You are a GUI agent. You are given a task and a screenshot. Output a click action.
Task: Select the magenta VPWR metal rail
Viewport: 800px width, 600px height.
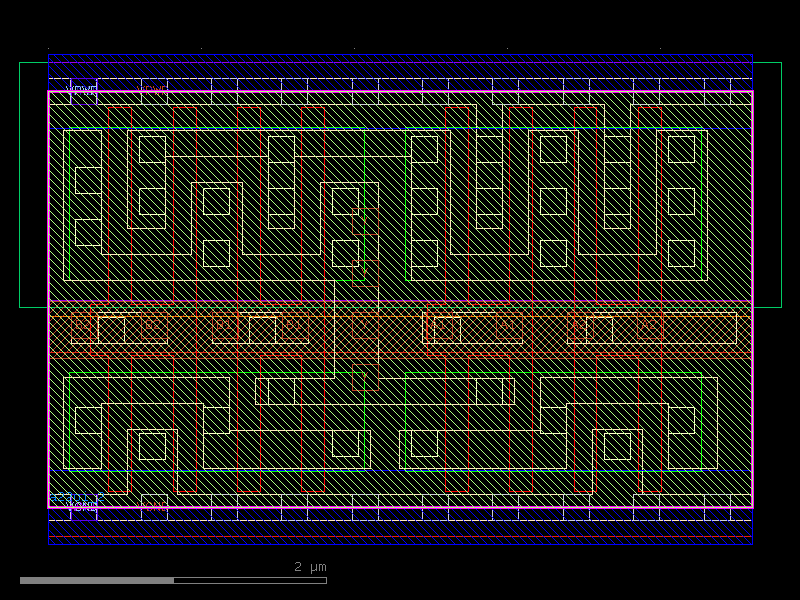(400, 93)
